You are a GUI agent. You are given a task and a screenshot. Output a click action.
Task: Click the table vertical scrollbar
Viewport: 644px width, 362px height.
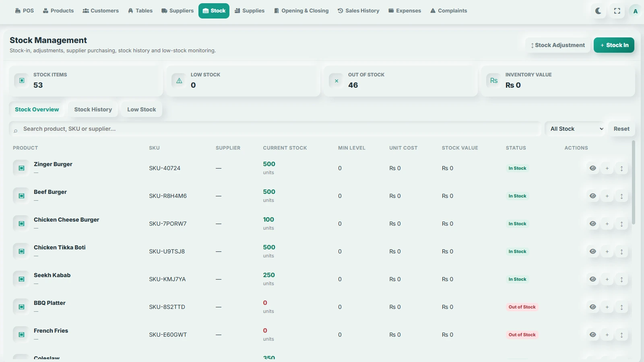point(634,182)
